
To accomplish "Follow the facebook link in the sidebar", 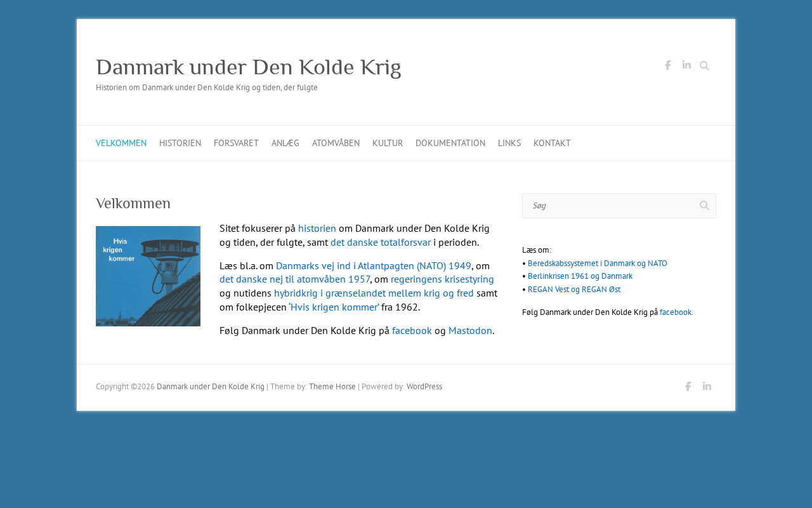I will pyautogui.click(x=676, y=312).
